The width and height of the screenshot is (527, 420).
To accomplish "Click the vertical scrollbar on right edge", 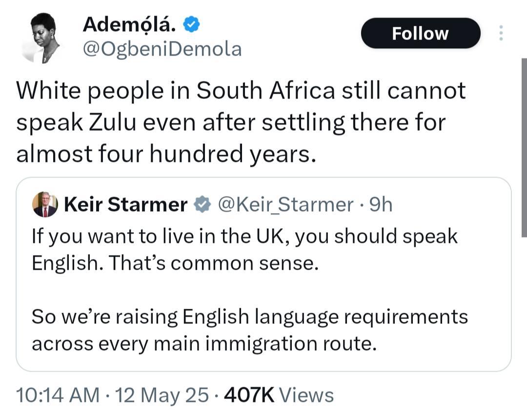I will (524, 148).
